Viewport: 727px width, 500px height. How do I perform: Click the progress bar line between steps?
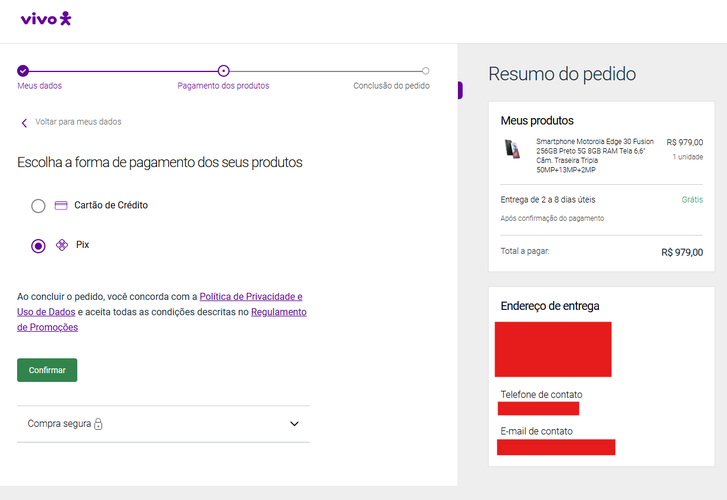(123, 71)
